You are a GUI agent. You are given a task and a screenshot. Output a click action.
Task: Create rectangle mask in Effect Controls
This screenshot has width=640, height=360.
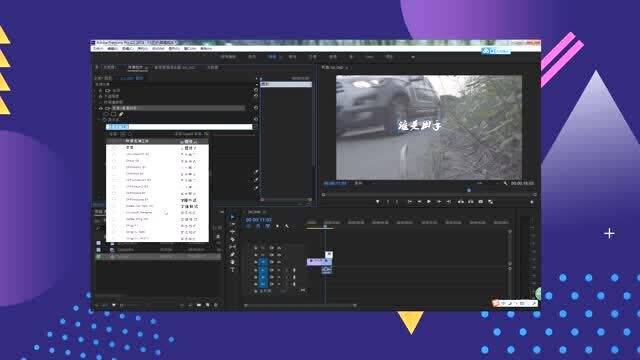click(113, 114)
